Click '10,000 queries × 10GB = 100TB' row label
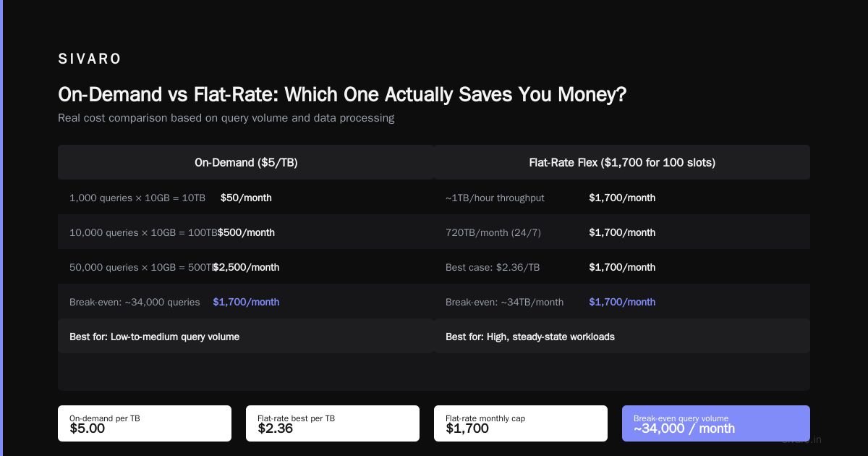 point(143,232)
